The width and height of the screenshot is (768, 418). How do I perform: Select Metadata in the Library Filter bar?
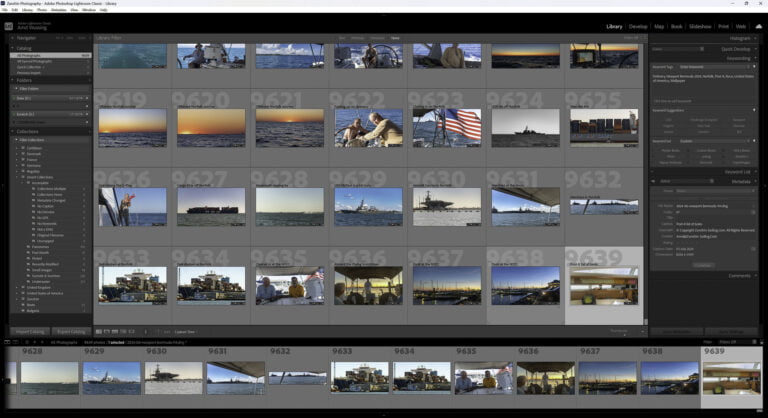pos(377,38)
